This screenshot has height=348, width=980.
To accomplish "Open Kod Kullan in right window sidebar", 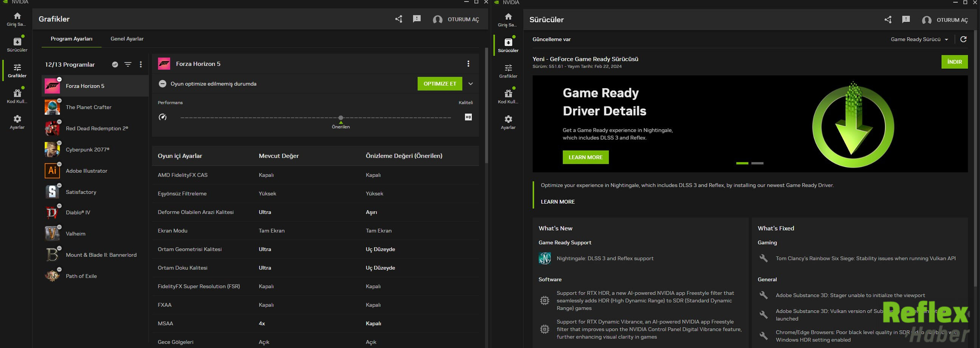I will (508, 97).
